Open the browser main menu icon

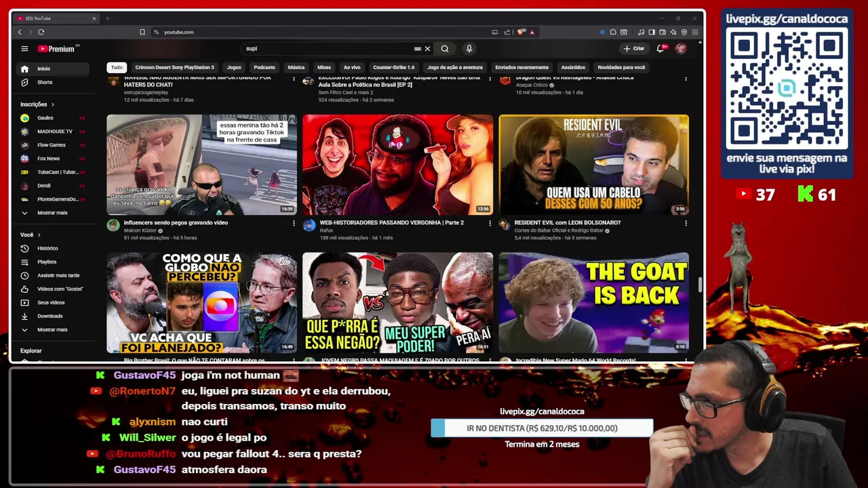point(695,32)
